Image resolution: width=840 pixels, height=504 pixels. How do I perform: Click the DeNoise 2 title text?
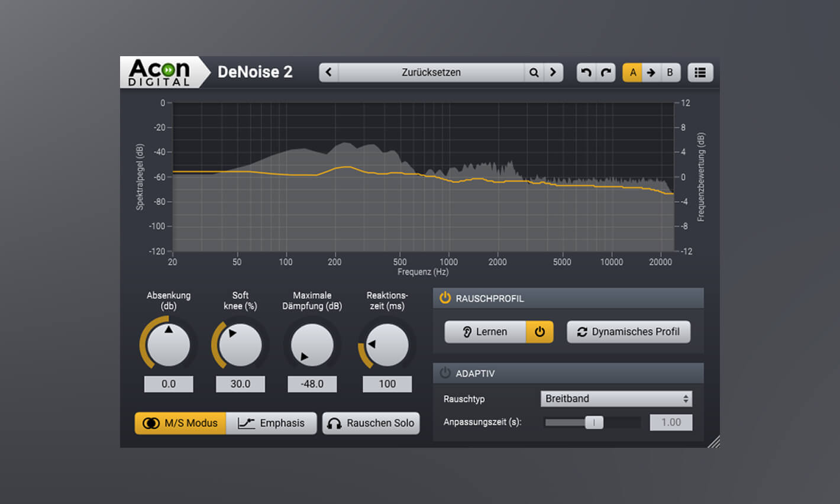click(255, 72)
